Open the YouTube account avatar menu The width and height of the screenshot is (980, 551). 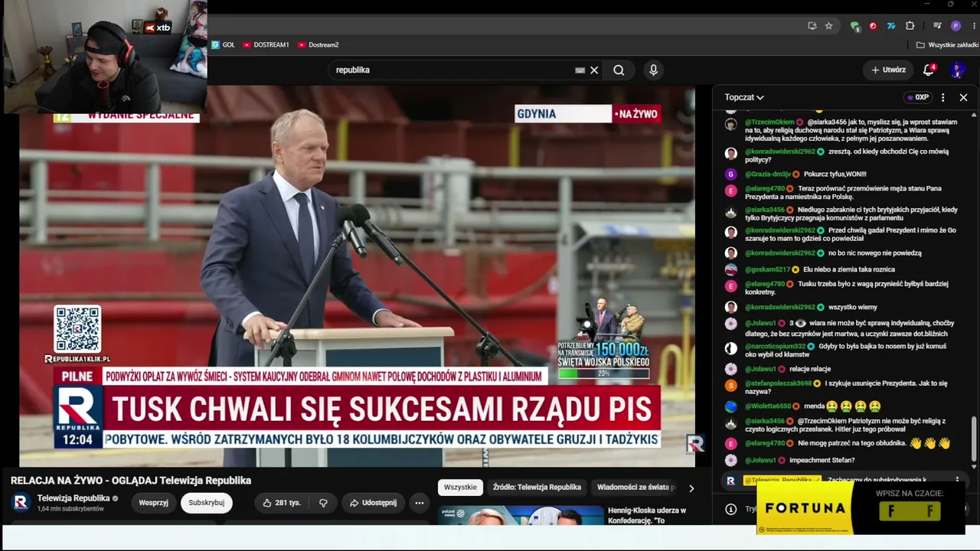(957, 70)
